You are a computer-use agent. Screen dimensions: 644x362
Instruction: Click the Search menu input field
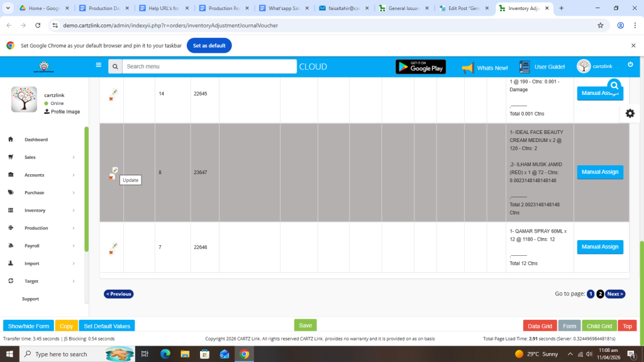click(x=209, y=67)
